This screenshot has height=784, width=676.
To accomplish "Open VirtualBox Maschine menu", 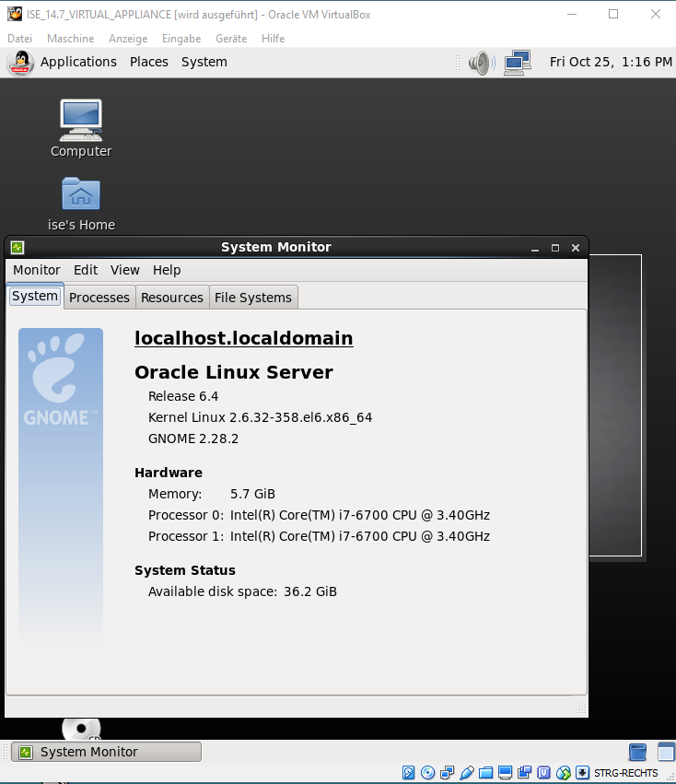I will (x=71, y=39).
